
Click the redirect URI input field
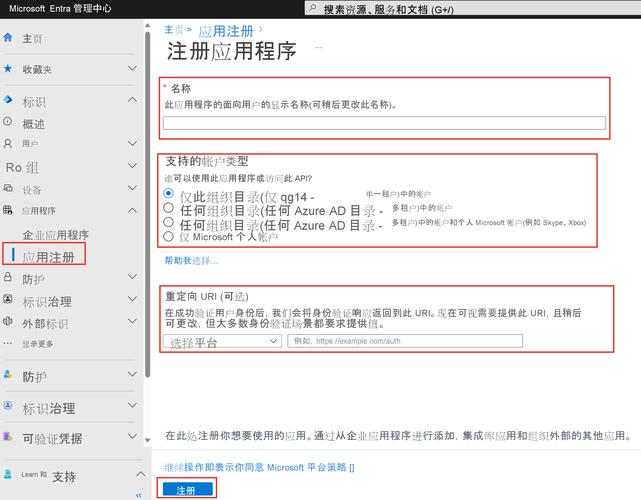(405, 341)
